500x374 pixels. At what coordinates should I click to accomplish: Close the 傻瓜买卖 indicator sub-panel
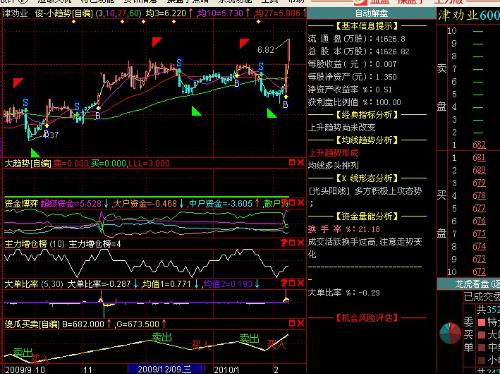click(300, 323)
